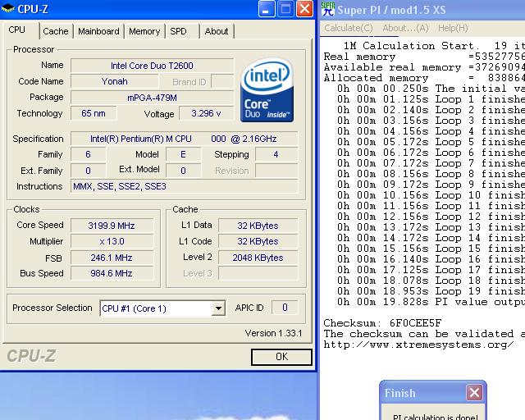Click the Package value mPGA-479M
Screen dimensions: 525x420
(x=152, y=98)
